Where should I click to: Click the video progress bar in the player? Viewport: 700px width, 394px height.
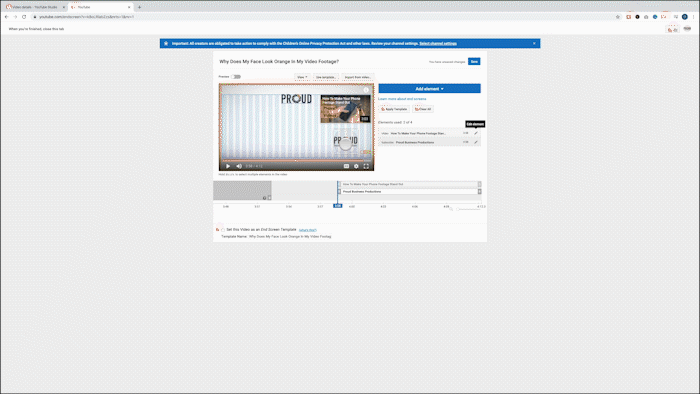coord(296,160)
